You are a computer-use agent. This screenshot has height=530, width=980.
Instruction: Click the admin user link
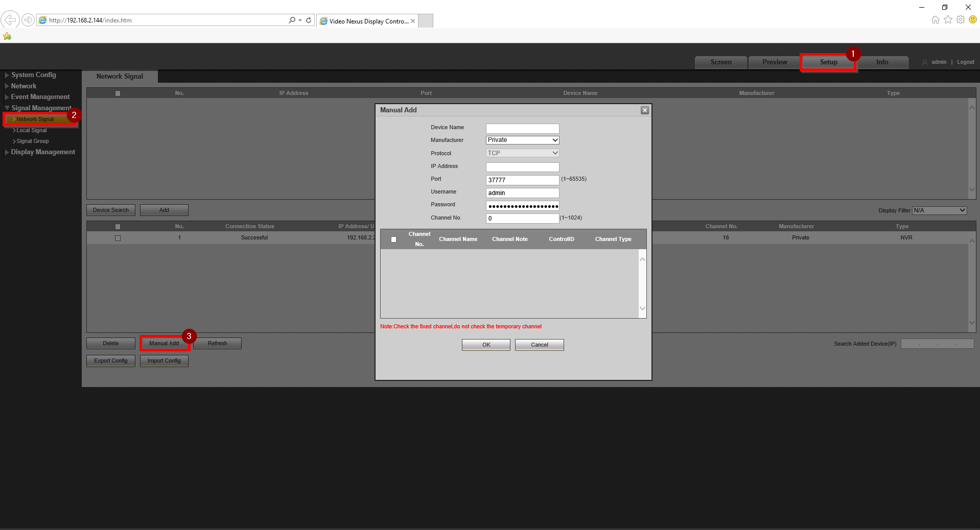click(x=939, y=62)
